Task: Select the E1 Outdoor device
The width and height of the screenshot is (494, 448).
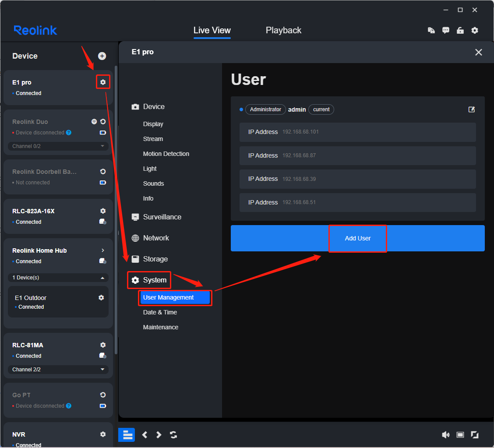Action: coord(58,302)
